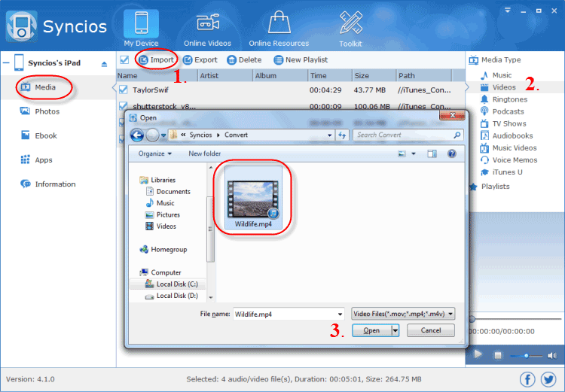Select the Ringtones media type
565x392 pixels.
pos(503,99)
